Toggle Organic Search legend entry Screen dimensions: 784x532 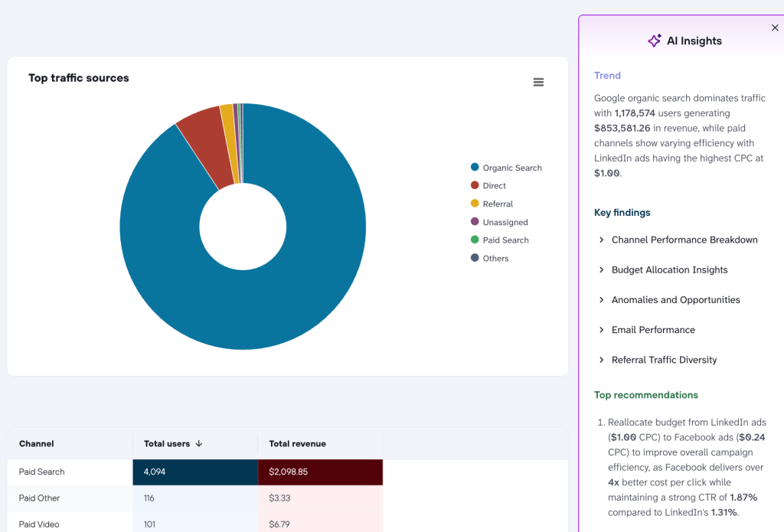coord(506,168)
